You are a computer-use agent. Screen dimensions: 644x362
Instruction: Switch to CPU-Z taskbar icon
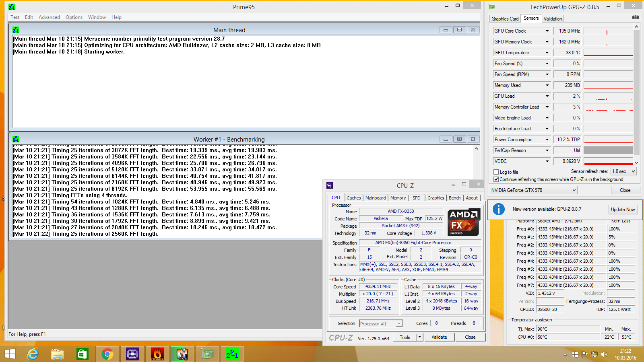132,354
